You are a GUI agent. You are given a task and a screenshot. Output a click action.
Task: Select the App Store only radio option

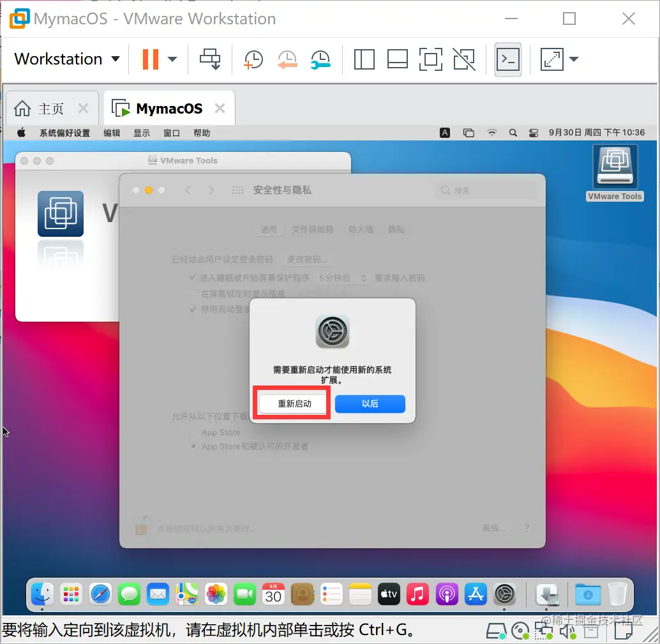193,432
